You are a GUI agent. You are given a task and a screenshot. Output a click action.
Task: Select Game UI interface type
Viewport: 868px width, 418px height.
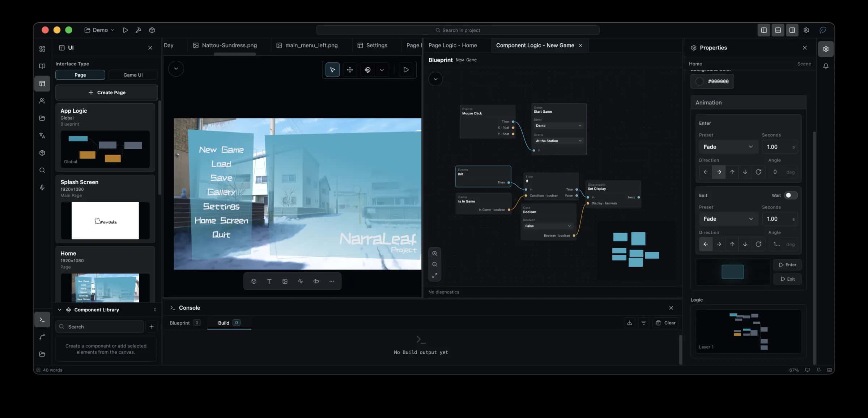133,75
